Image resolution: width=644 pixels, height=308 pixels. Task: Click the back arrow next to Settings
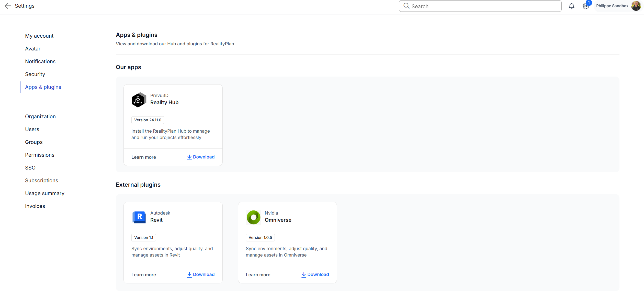coord(8,6)
